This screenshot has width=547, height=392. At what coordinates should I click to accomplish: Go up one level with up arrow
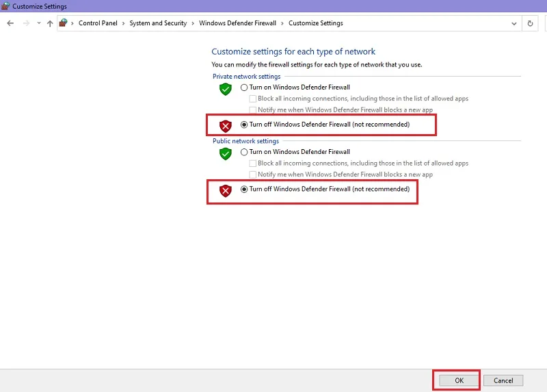click(x=50, y=23)
